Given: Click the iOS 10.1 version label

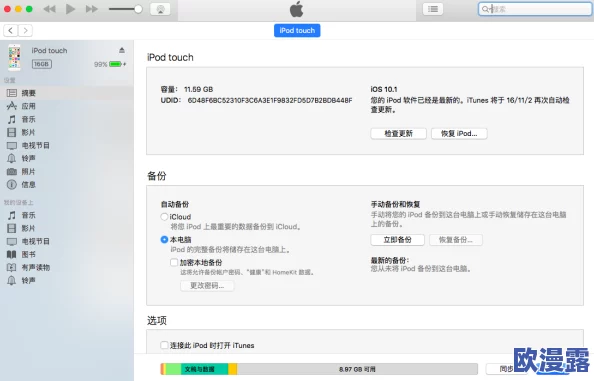Looking at the screenshot, I should 384,89.
